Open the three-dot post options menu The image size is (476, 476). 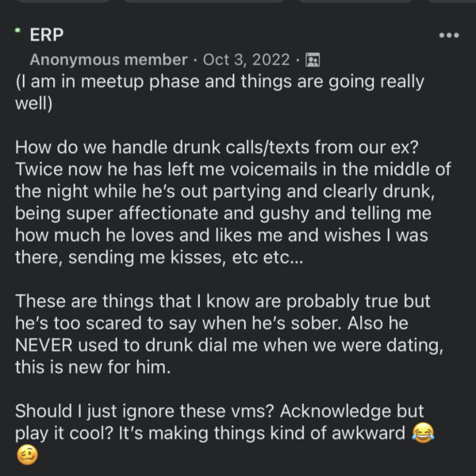tap(449, 35)
